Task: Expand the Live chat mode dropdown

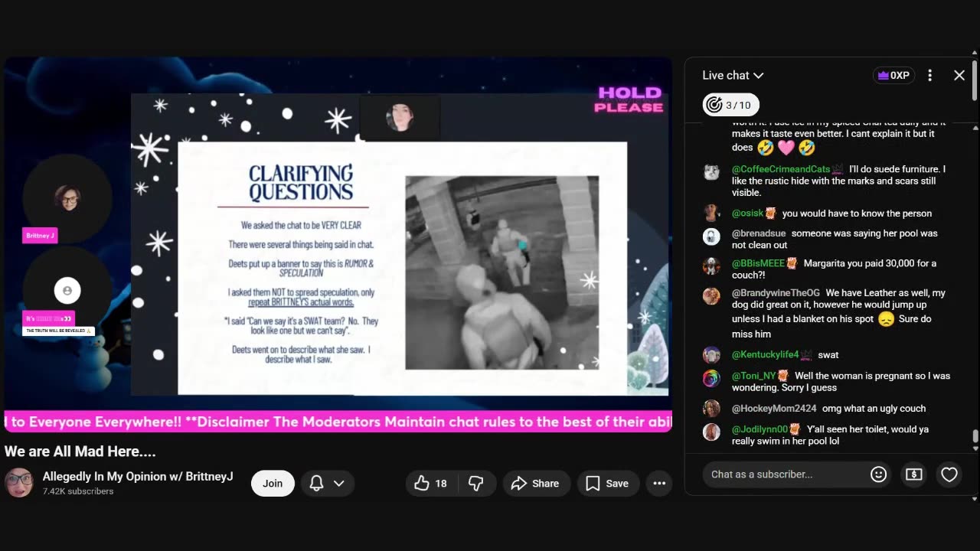Action: [733, 75]
